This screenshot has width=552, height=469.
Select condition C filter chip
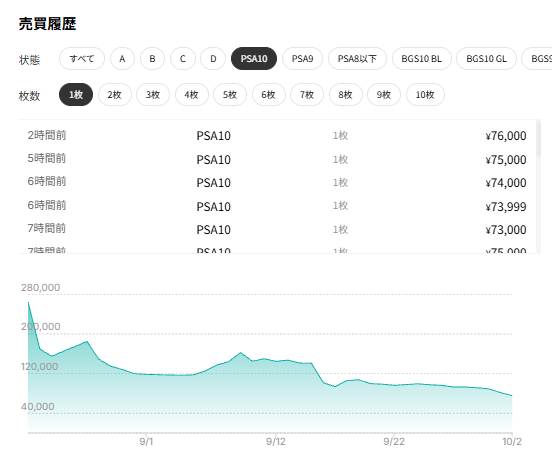pyautogui.click(x=183, y=59)
